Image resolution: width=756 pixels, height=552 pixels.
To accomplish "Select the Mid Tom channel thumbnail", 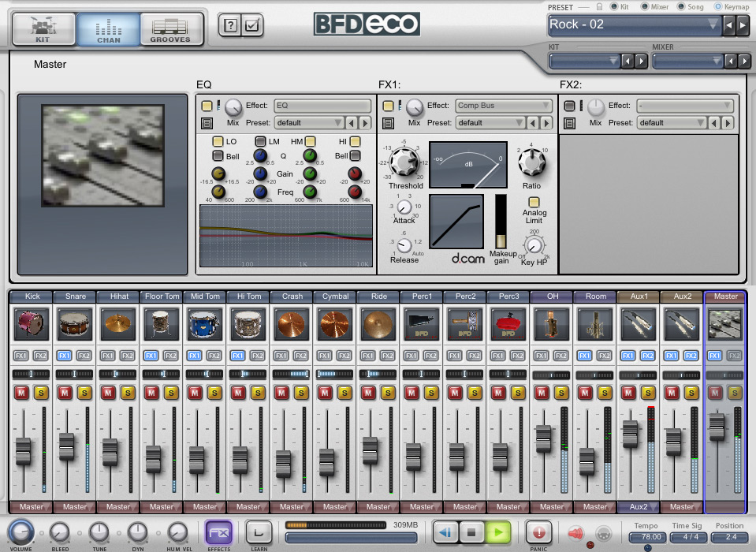I will coord(205,323).
